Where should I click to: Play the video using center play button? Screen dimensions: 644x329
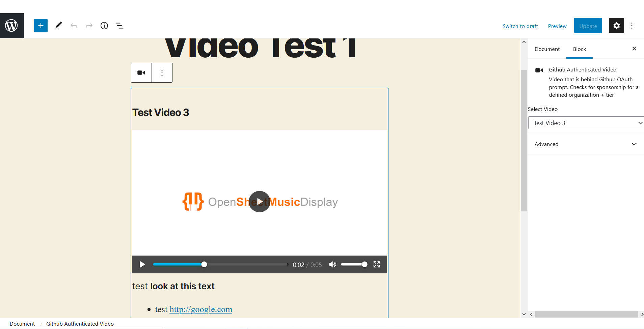(260, 202)
